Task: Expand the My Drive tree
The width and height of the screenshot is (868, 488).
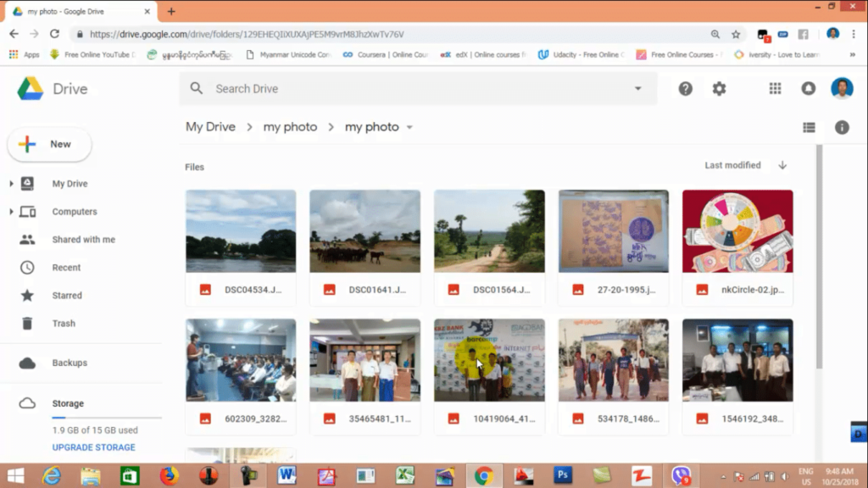Action: [11, 184]
